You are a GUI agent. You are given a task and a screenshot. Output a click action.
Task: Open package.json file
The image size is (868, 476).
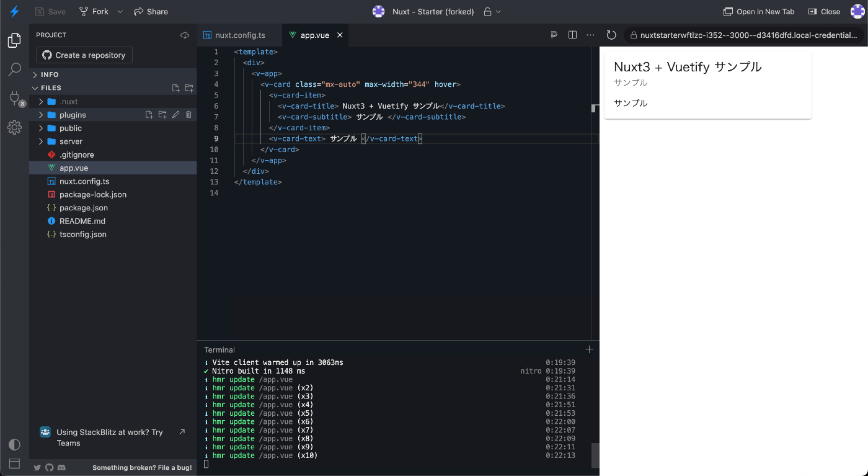pos(113,208)
